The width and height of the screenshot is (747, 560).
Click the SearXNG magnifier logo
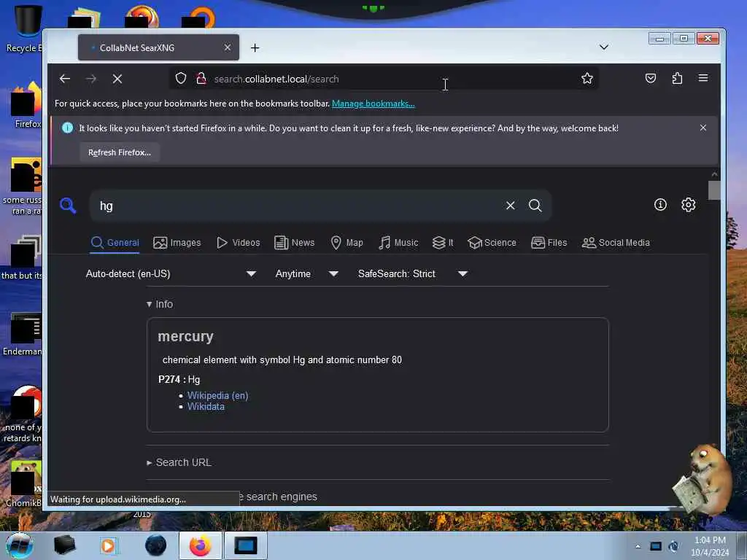tap(68, 206)
